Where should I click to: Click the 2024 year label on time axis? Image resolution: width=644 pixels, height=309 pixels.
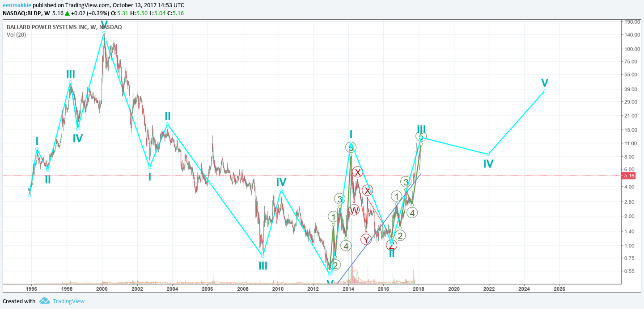click(524, 289)
